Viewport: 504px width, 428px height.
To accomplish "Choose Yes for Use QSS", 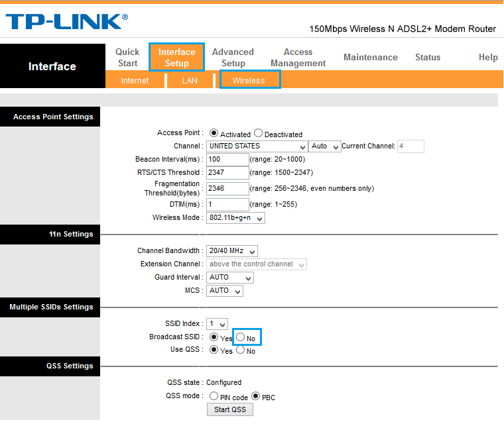I will pos(214,350).
